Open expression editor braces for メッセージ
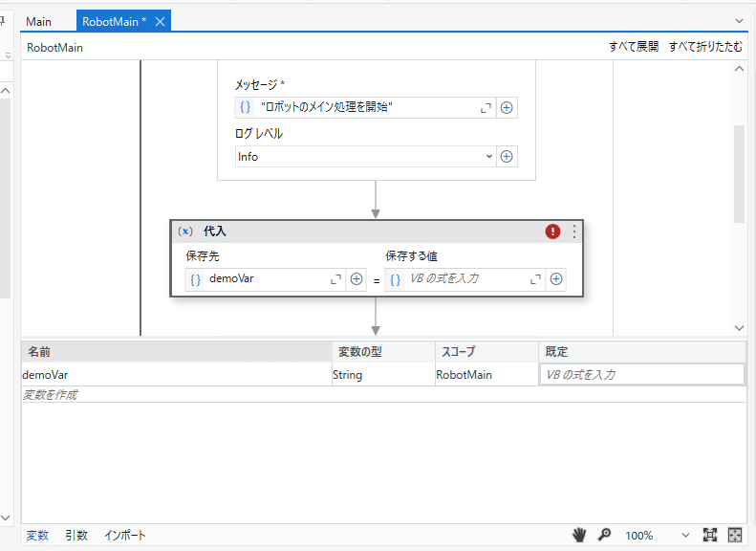 coord(245,107)
